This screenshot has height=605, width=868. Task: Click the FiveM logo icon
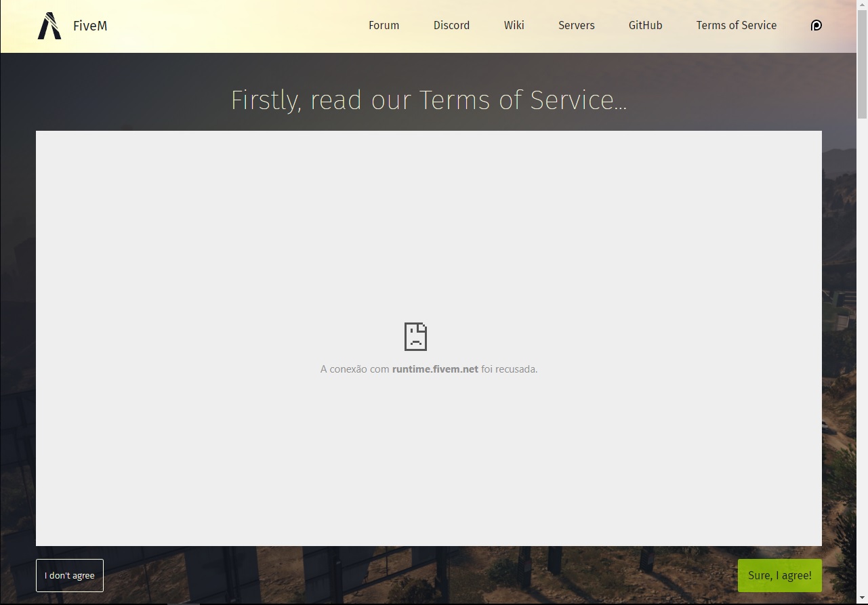tap(49, 26)
